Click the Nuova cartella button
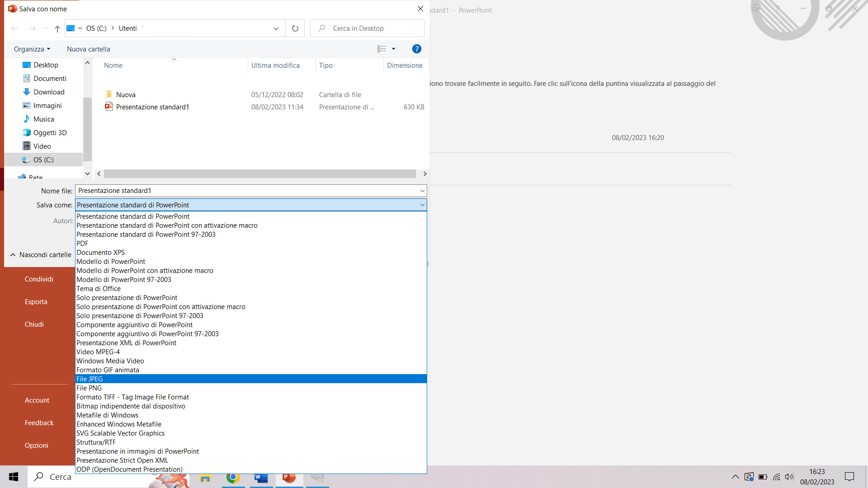 88,49
